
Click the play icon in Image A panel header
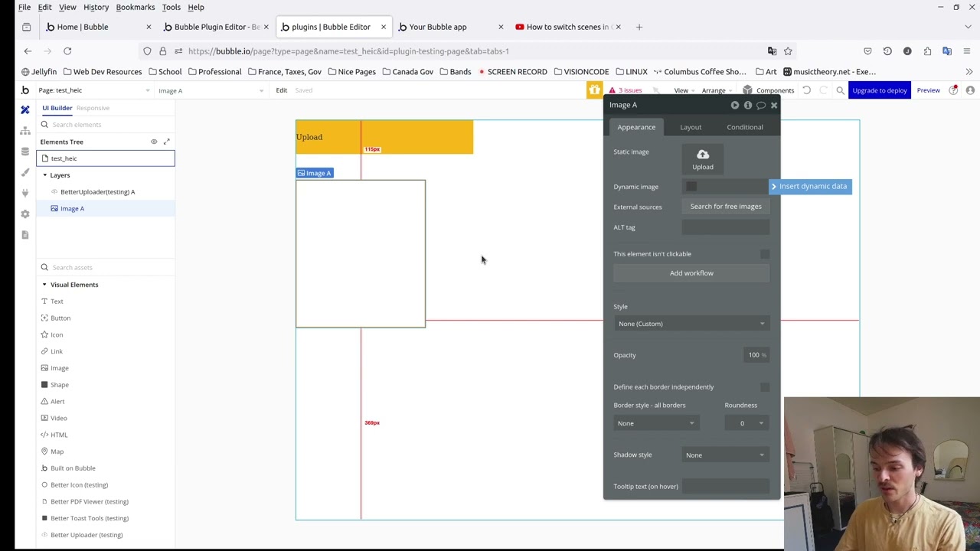click(x=735, y=105)
